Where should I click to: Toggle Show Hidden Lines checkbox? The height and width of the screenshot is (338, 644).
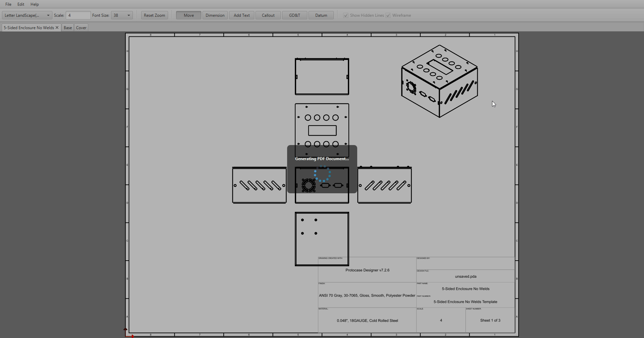(x=346, y=15)
